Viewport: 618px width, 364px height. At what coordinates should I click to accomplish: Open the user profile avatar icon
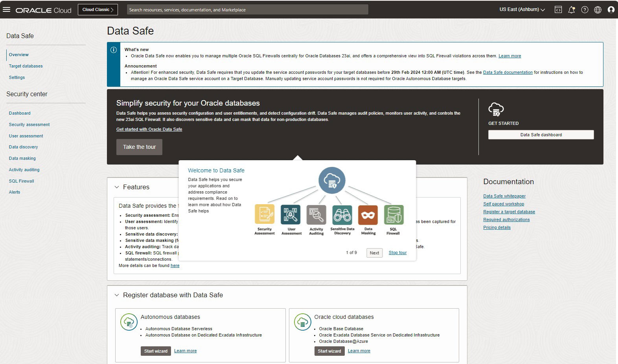tap(611, 10)
